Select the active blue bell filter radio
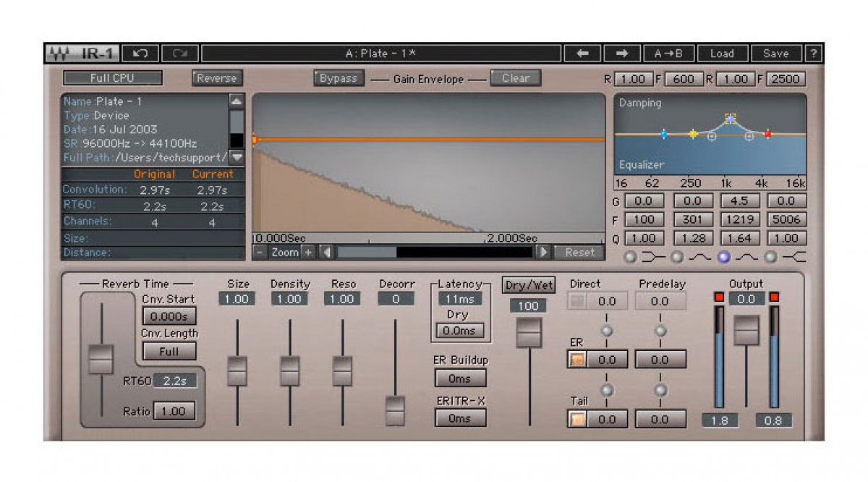The image size is (868, 482). [724, 256]
